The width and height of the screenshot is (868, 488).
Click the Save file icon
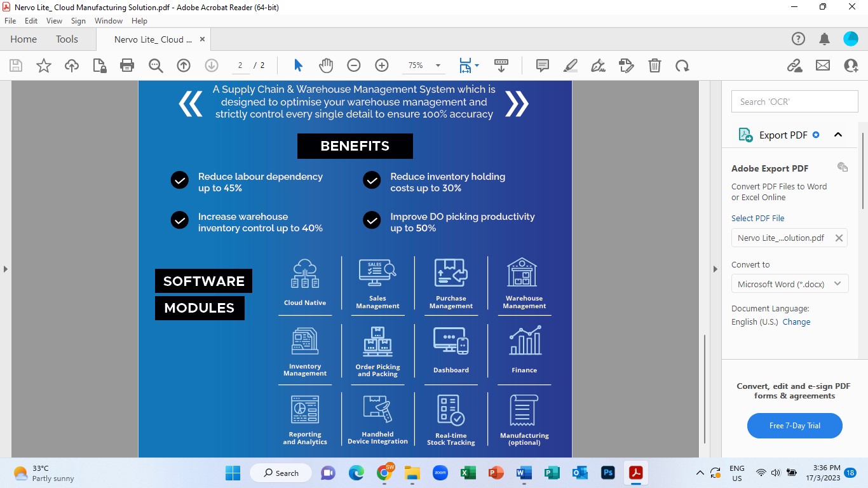click(x=16, y=65)
